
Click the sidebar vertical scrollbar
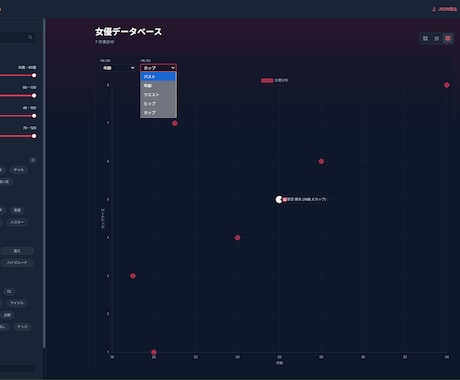(x=44, y=183)
